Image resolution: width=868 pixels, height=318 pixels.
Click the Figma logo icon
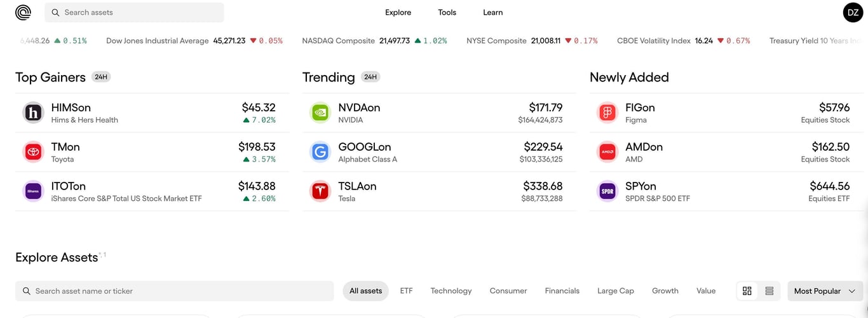coord(607,113)
